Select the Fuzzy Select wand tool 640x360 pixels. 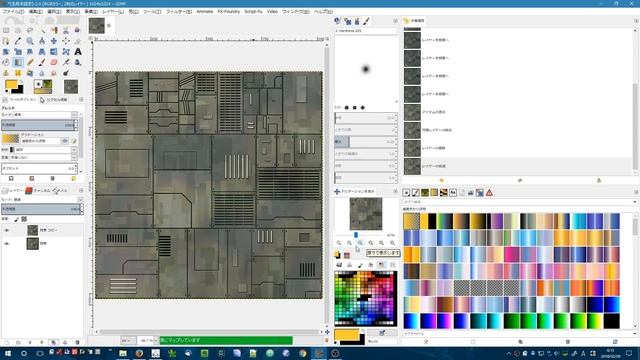pos(42,30)
